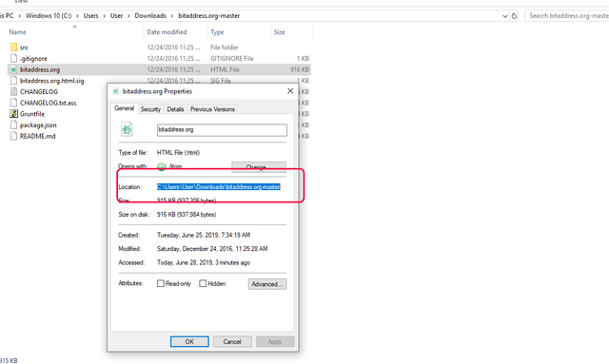Click the Gruntfile script icon
The width and height of the screenshot is (609, 364).
(13, 114)
